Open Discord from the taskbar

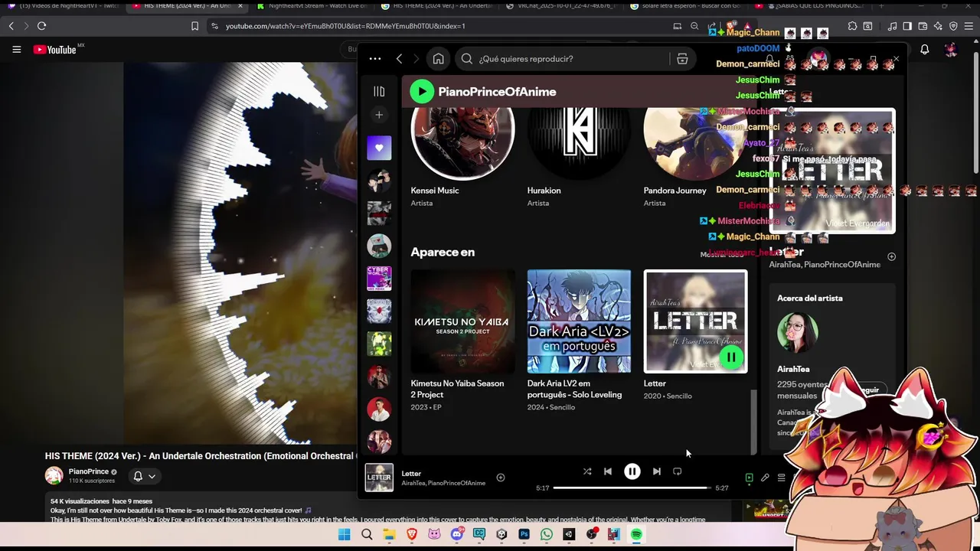pyautogui.click(x=457, y=535)
